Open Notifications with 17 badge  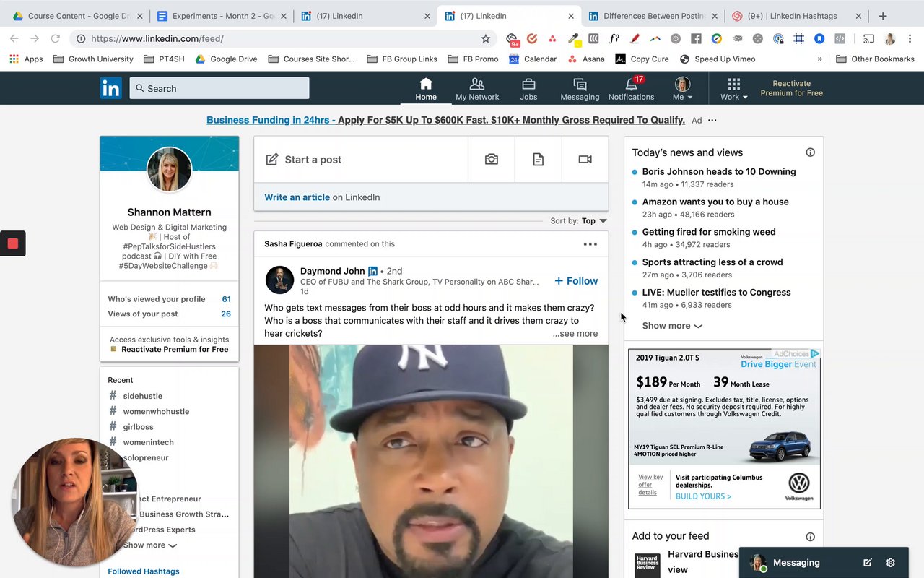click(631, 89)
